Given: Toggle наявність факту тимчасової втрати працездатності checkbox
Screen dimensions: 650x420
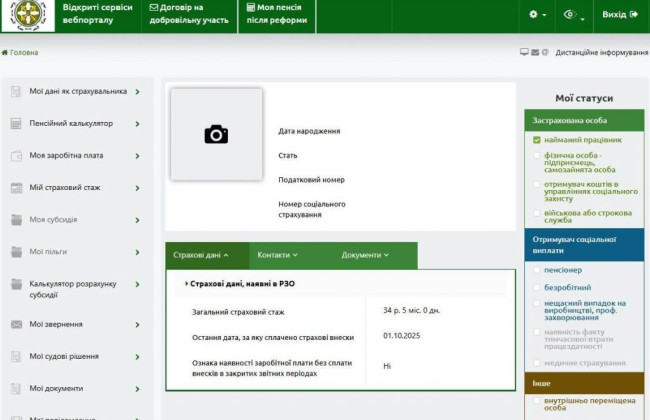Looking at the screenshot, I should (537, 332).
